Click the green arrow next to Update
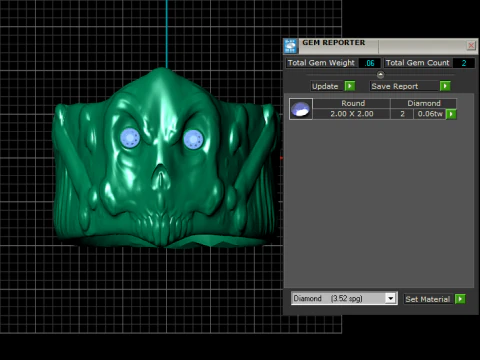480x360 pixels. [350, 86]
